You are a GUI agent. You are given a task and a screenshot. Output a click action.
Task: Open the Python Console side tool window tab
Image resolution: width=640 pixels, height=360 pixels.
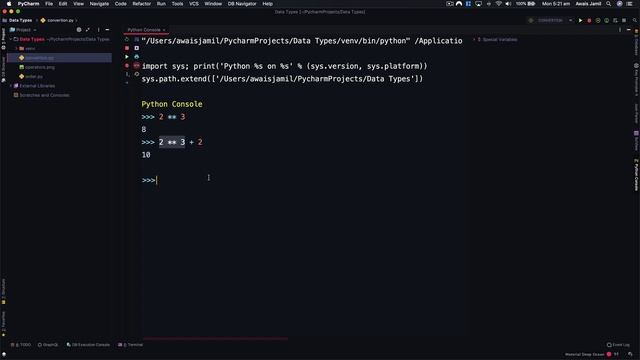(636, 174)
